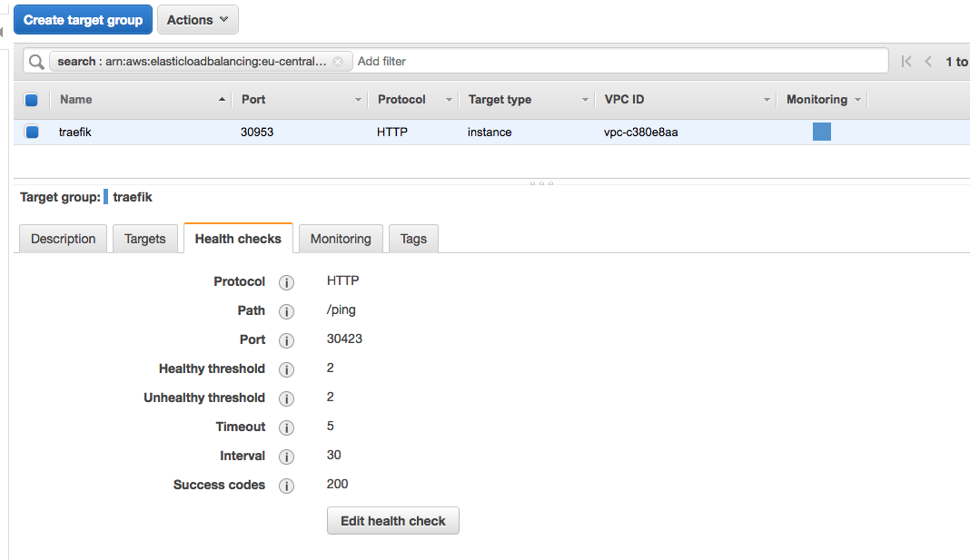970x560 pixels.
Task: Open the Timeout info tooltip
Action: tap(286, 427)
